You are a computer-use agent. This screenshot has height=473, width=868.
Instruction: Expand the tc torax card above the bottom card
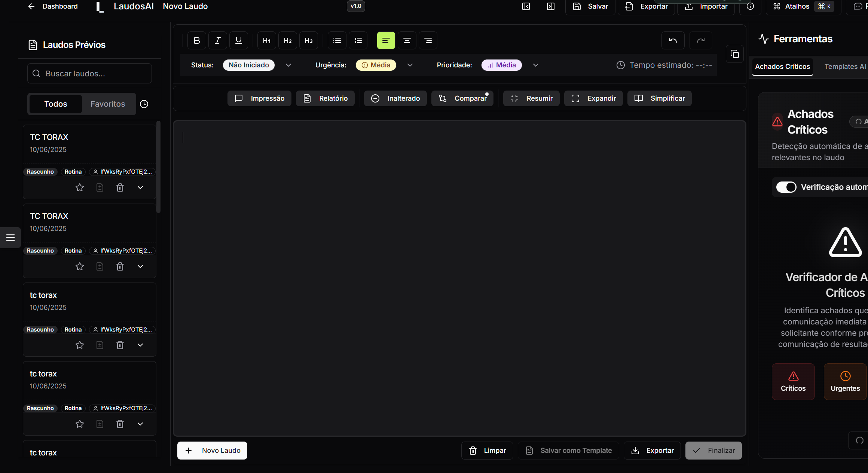(140, 424)
